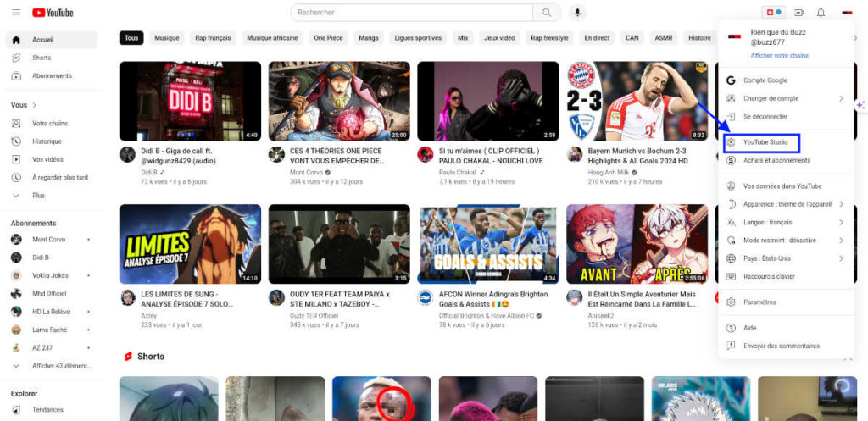Expand the Plus item in sidebar

pos(52,196)
